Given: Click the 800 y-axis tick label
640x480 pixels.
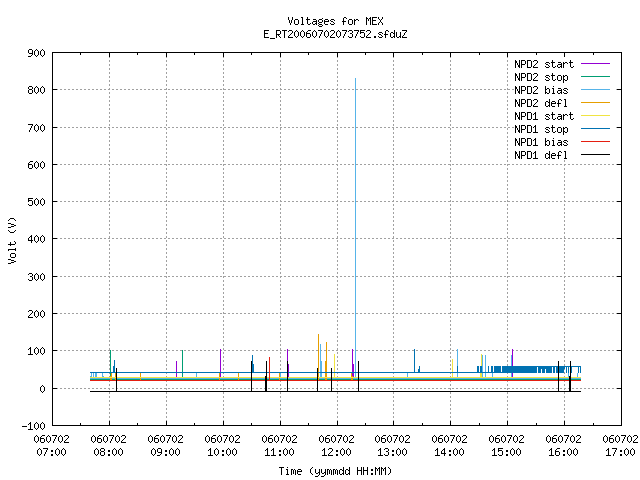Looking at the screenshot, I should (36, 90).
